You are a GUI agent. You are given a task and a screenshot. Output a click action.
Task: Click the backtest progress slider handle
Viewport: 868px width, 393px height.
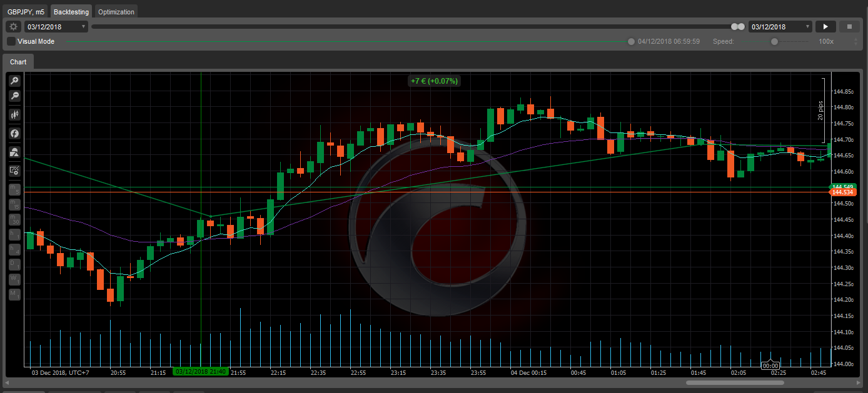pos(631,41)
